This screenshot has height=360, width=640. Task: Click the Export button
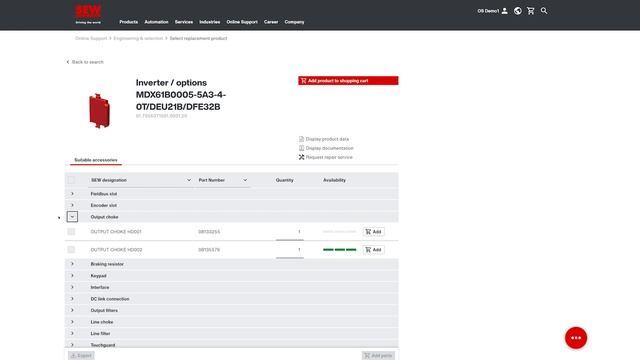[x=81, y=356]
